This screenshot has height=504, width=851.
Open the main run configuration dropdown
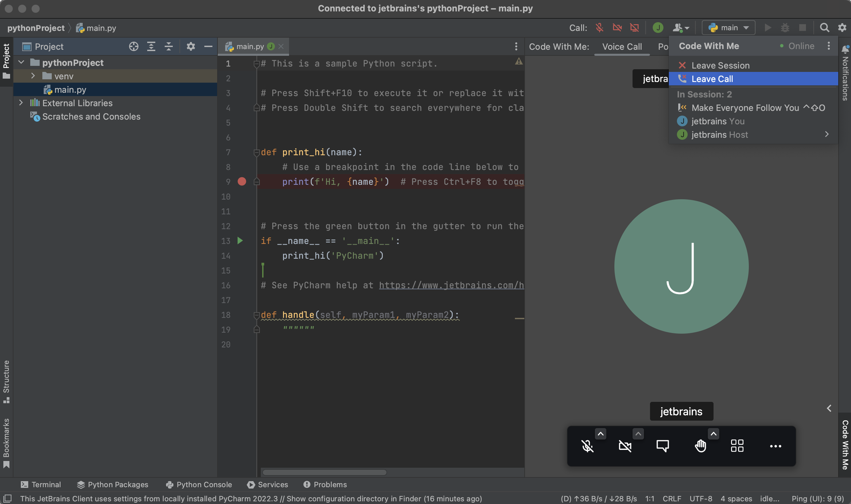728,28
